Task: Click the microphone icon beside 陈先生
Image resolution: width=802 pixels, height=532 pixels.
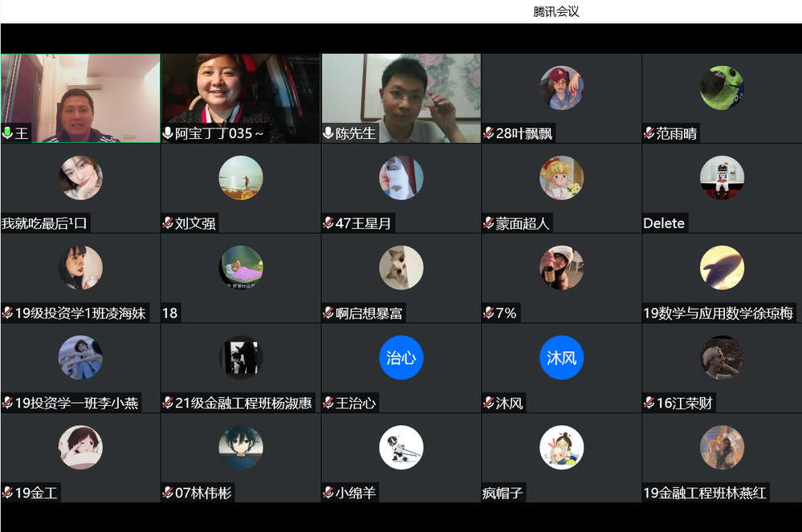Action: tap(328, 133)
